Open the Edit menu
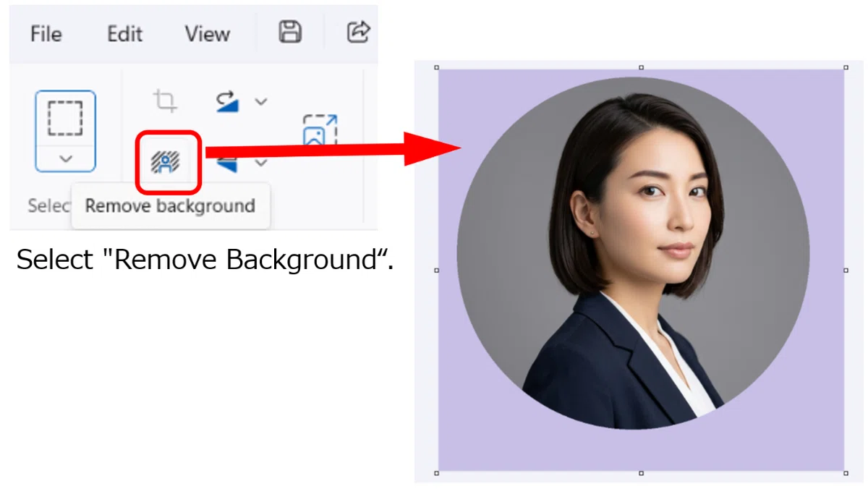 [x=124, y=34]
